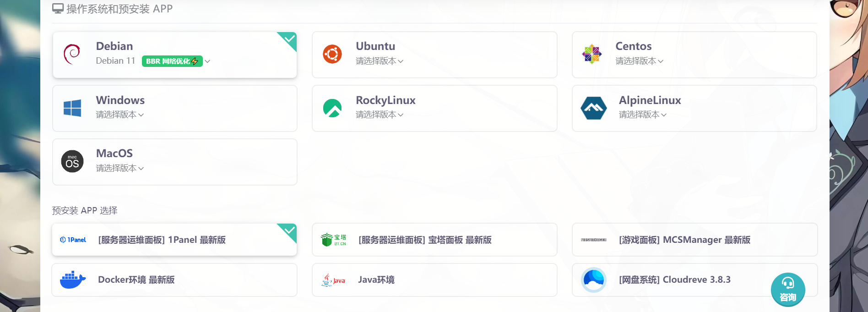Click the AlpineLinux hexagon logo icon
The image size is (868, 312).
(593, 108)
